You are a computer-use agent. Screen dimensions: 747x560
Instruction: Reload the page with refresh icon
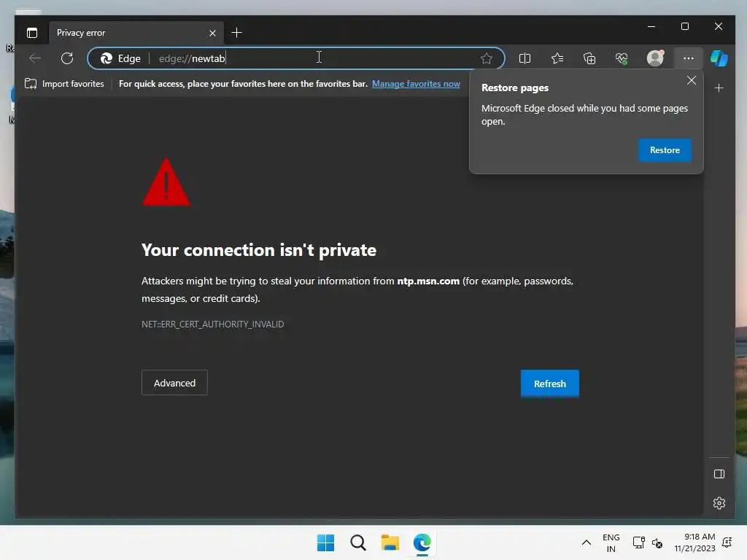(x=67, y=58)
